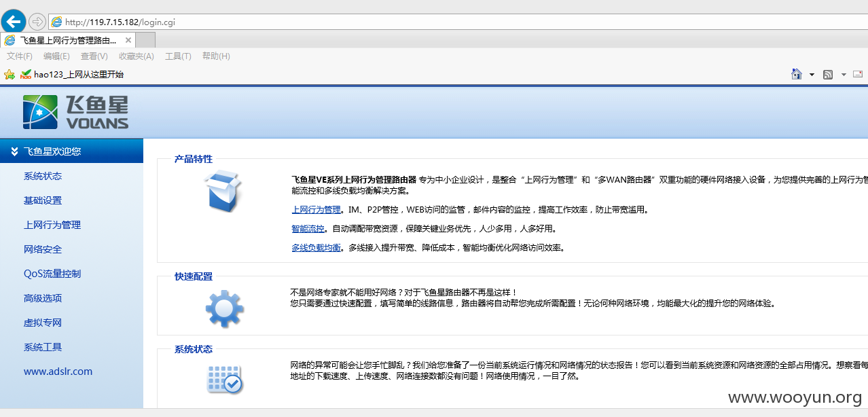868x417 pixels.
Task: Click the 产品特性 section heading
Action: coord(194,159)
